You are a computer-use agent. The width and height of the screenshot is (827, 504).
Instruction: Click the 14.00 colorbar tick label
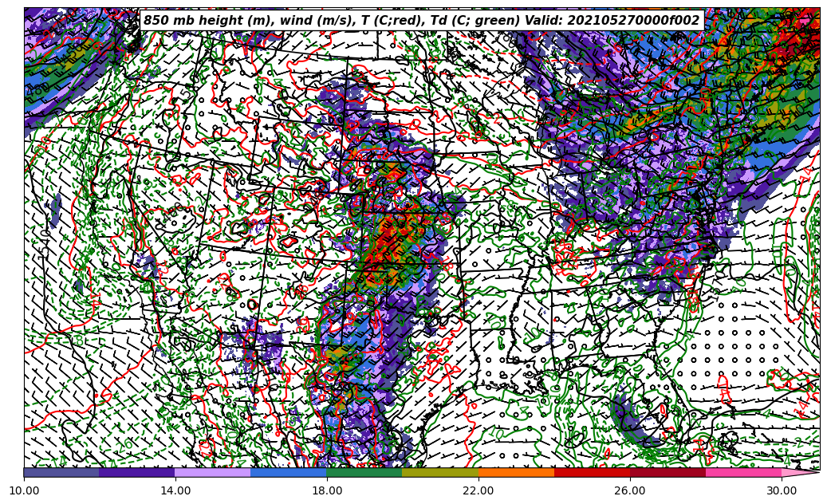175,490
